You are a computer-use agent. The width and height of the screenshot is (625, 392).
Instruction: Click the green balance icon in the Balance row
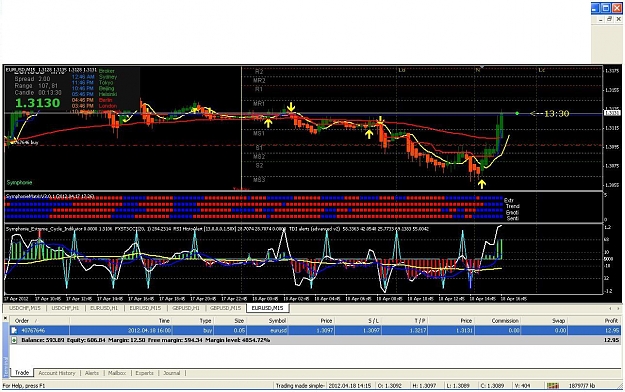(14, 340)
